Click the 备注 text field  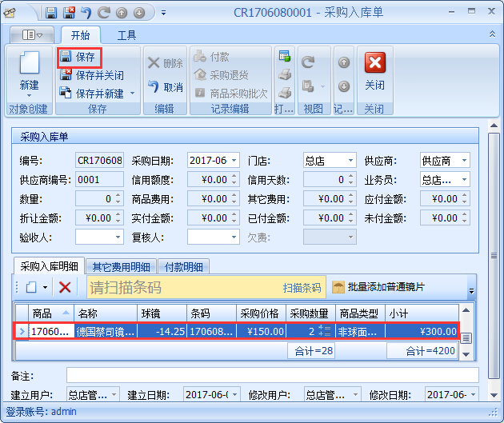[272, 375]
